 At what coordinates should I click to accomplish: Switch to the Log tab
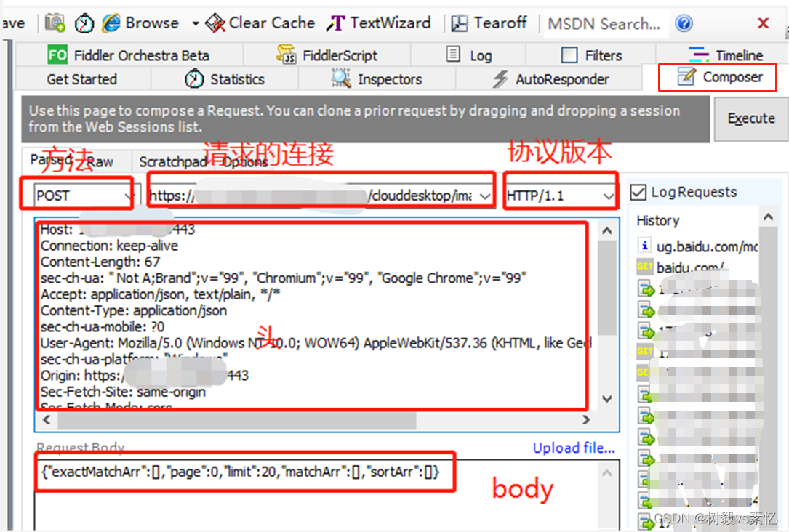coord(468,55)
